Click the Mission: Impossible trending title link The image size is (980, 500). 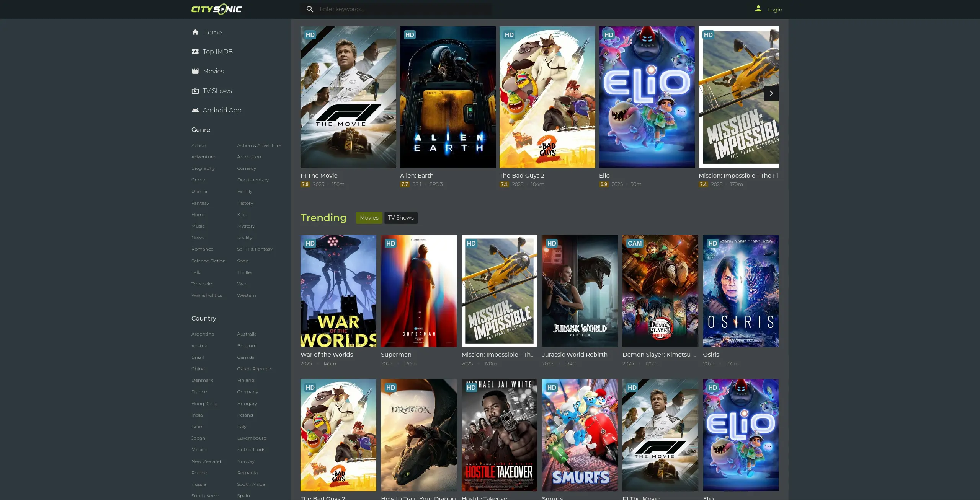498,355
